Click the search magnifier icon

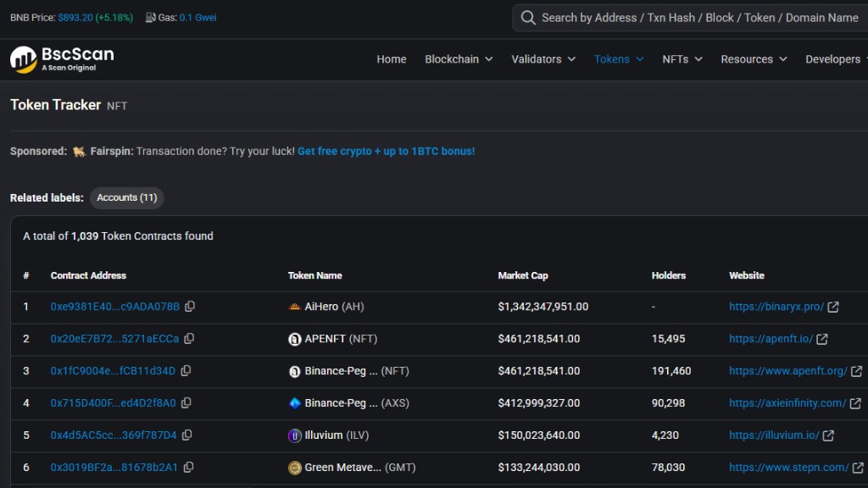pyautogui.click(x=528, y=18)
